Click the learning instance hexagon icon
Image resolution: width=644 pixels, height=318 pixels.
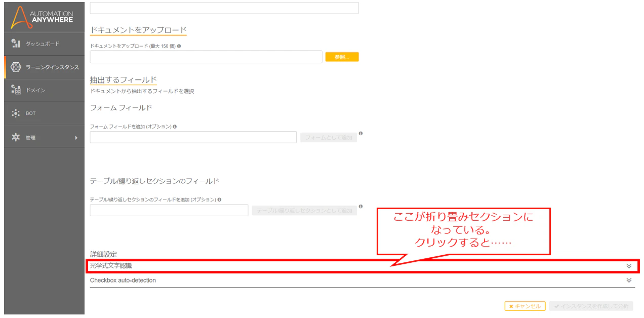[16, 67]
